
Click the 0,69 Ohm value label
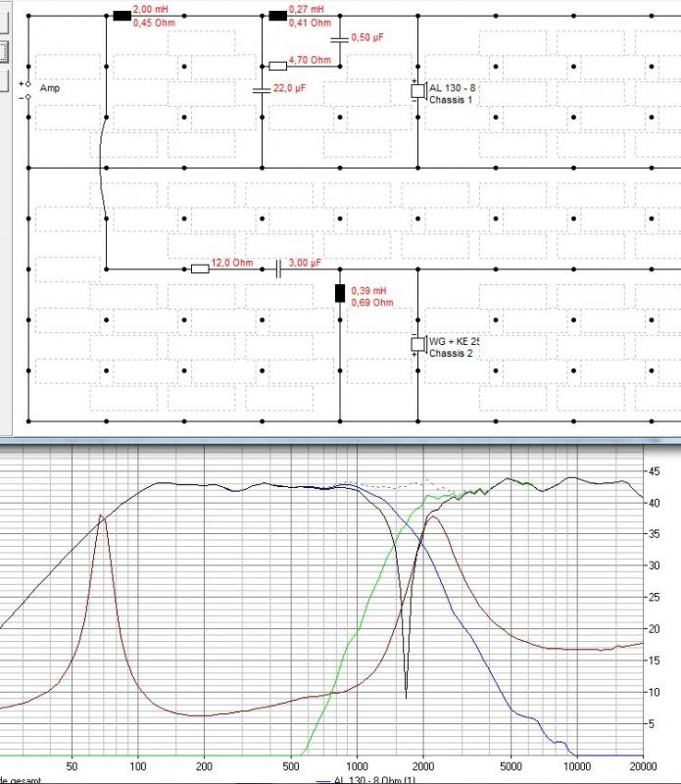[372, 303]
